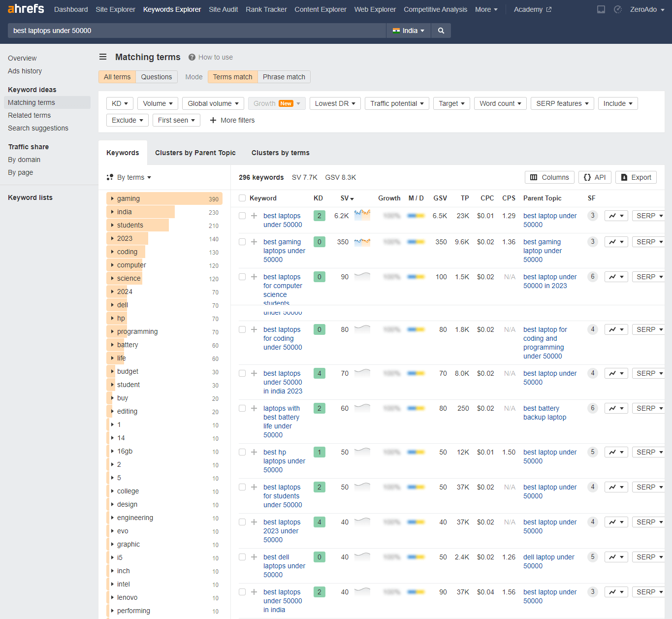Screen dimensions: 672x619
Task: Open trend chart for 'best laptops under 50000' row
Action: pyautogui.click(x=616, y=216)
